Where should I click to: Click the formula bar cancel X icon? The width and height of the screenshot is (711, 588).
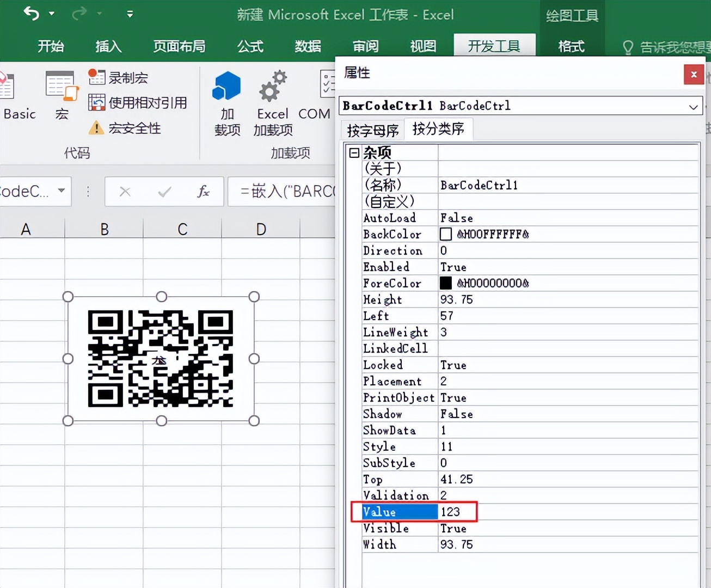125,192
